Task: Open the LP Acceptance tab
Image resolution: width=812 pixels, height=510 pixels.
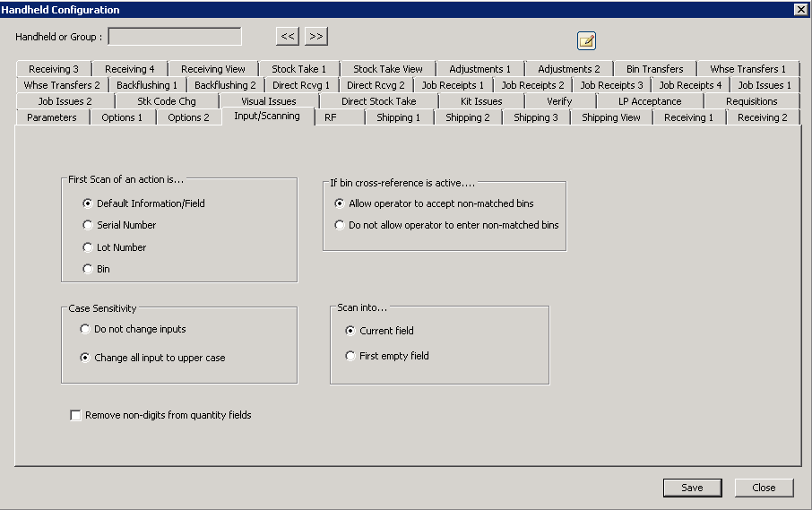Action: [x=650, y=101]
